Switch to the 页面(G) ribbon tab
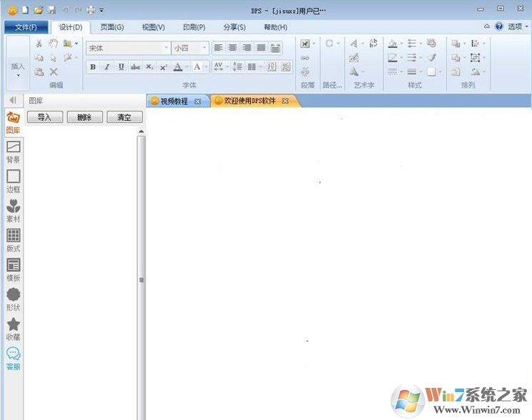532x420 pixels. coord(112,27)
